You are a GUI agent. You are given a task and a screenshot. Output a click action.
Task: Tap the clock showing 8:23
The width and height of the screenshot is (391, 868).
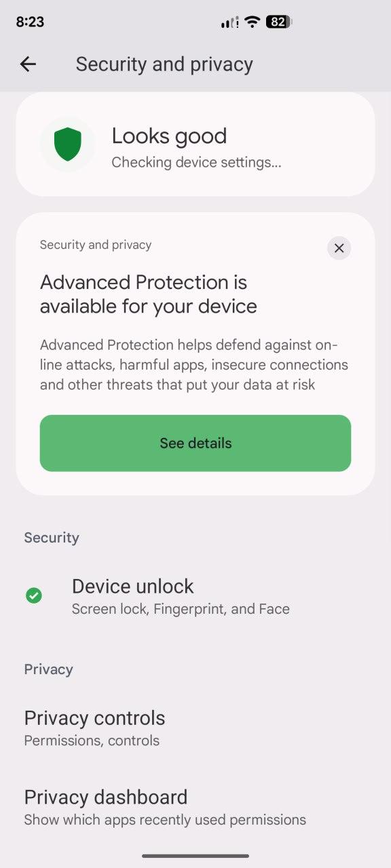pos(29,22)
